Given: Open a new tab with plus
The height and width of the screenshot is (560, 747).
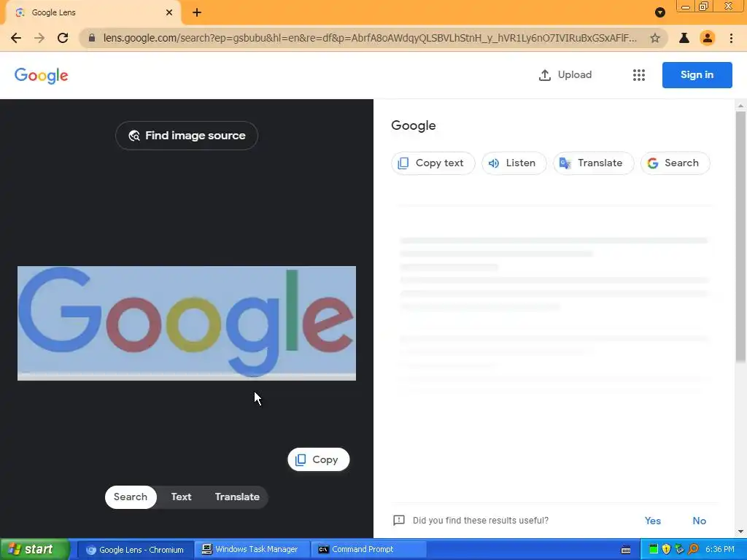Looking at the screenshot, I should pos(197,12).
